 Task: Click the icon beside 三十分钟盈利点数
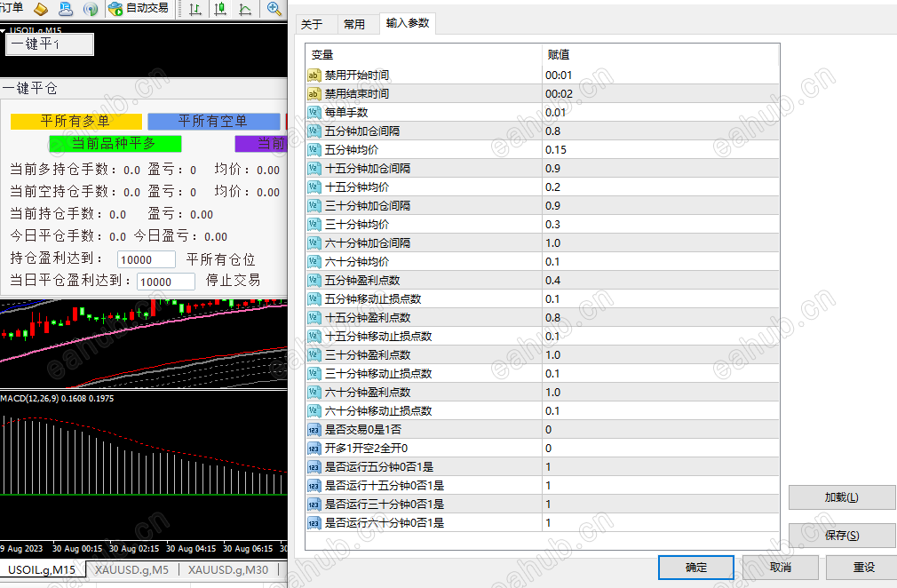[x=314, y=355]
